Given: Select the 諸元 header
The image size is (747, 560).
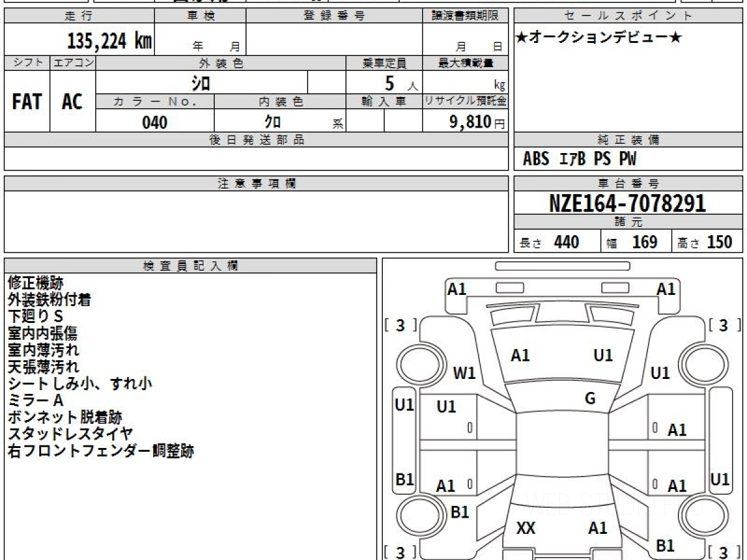Looking at the screenshot, I should point(629,222).
